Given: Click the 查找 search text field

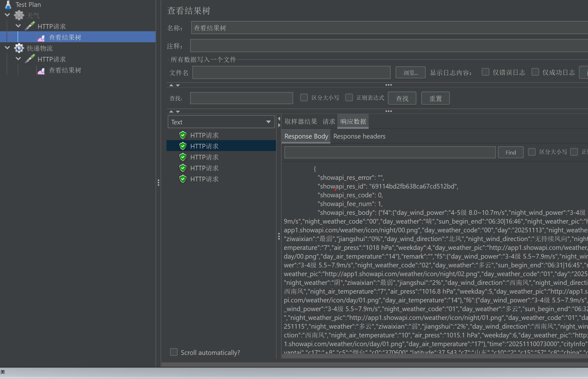Looking at the screenshot, I should pos(242,98).
